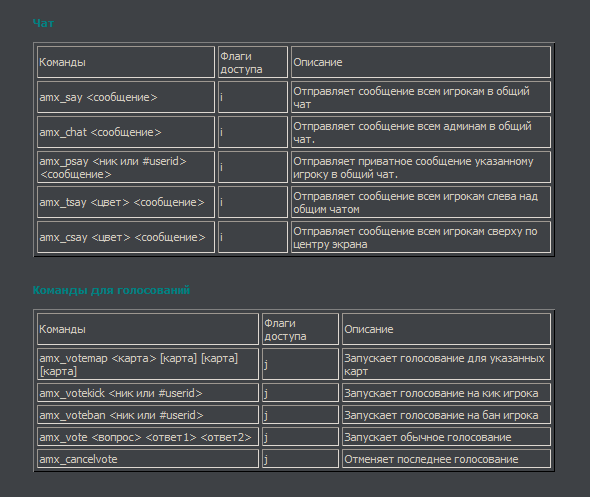
Task: Click the 'Команды для голосований' heading
Action: coord(111,290)
